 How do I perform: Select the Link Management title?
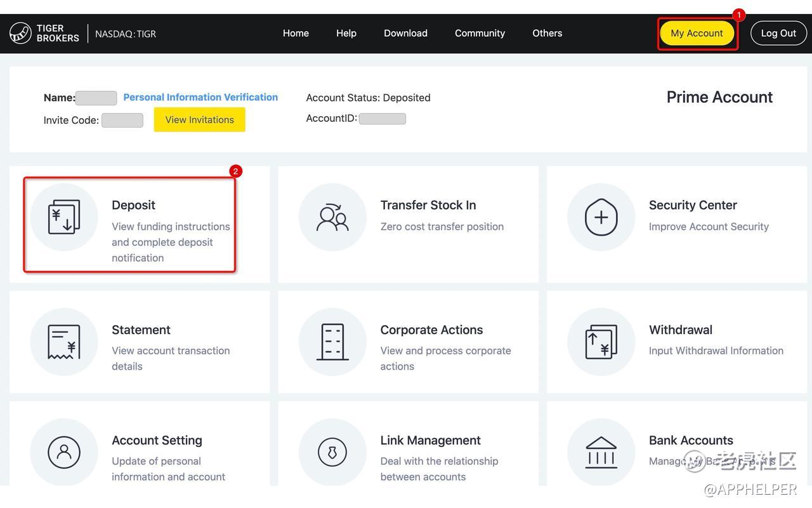(x=431, y=440)
